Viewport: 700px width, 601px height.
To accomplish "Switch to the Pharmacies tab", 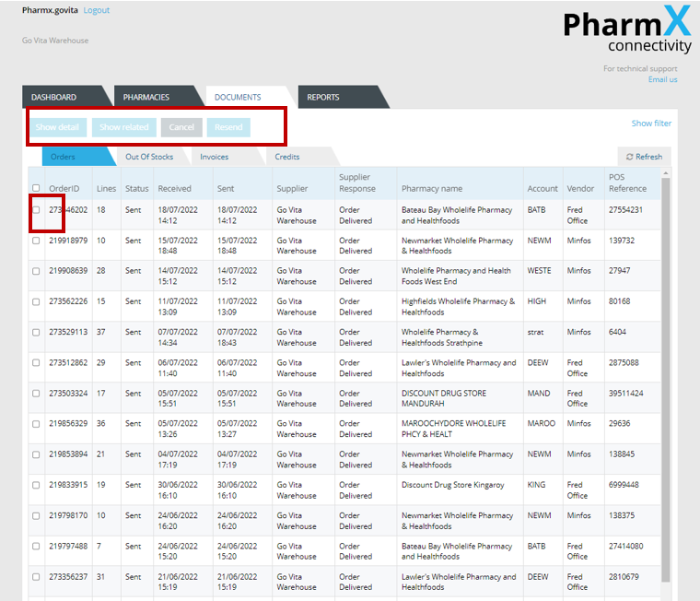I will pos(146,97).
